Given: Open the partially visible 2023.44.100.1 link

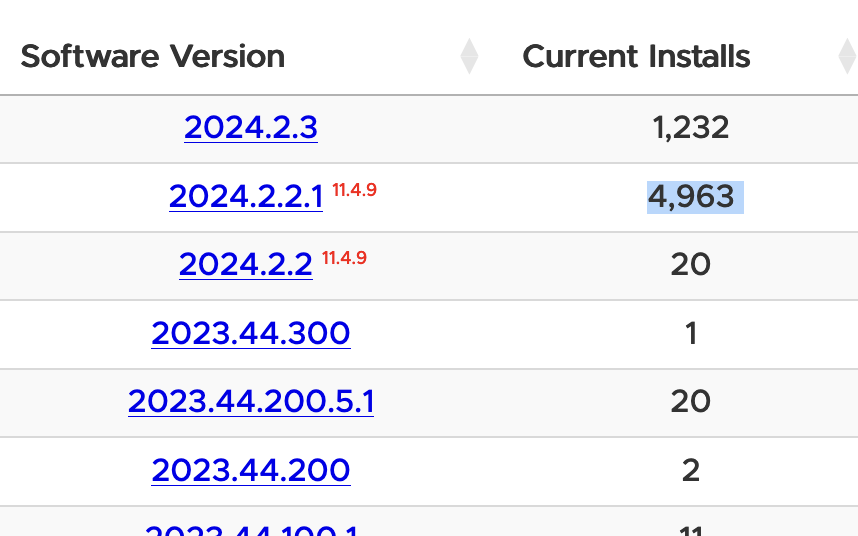Looking at the screenshot, I should coord(251,531).
